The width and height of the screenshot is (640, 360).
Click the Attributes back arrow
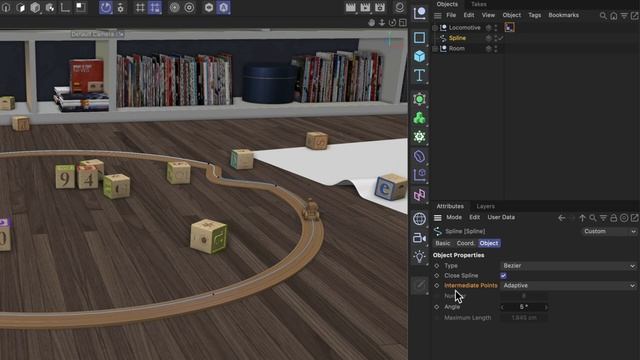point(562,218)
